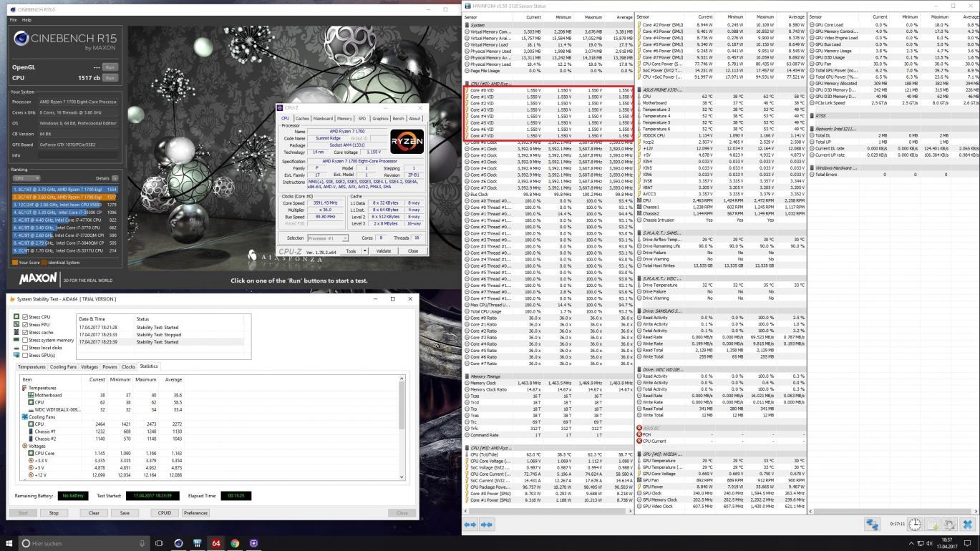This screenshot has width=980, height=551.
Task: Switch to CPU-Z Bench tab
Action: 398,119
